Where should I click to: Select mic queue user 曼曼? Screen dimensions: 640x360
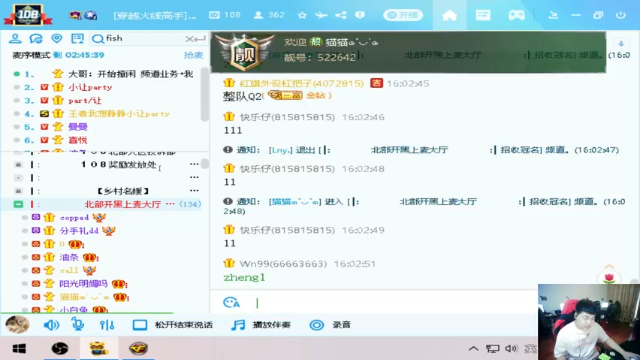[x=78, y=127]
